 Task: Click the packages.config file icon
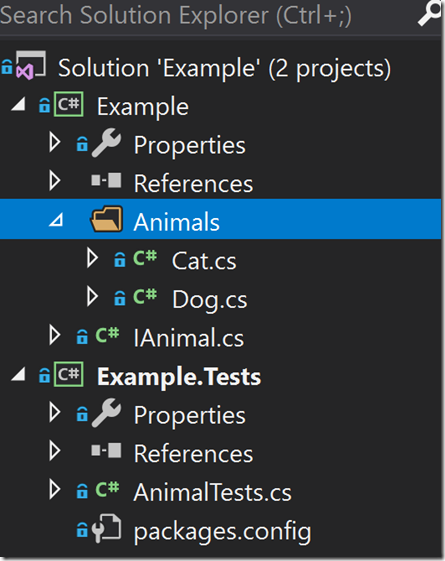[x=106, y=527]
